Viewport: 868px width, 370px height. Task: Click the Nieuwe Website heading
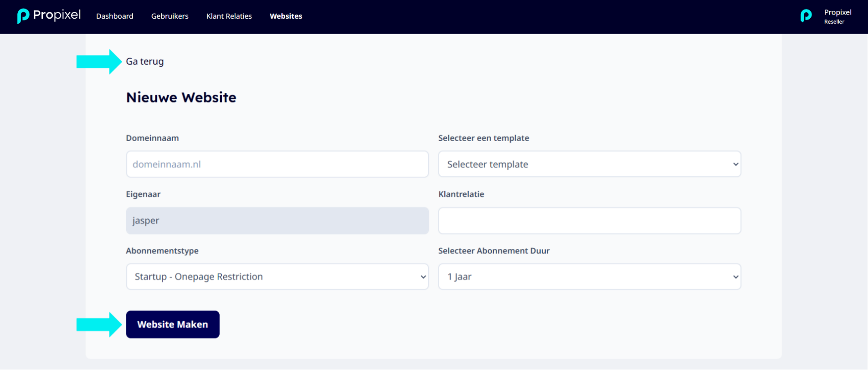click(x=181, y=97)
